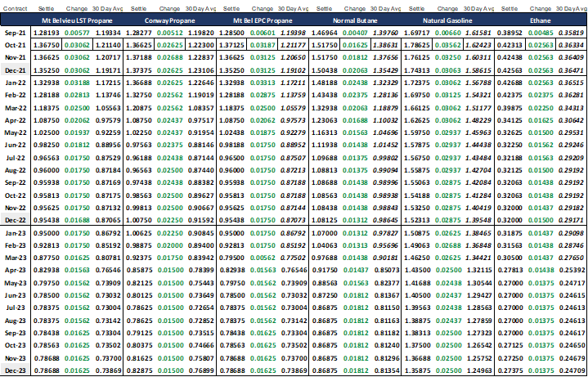Click the EPC settle value 0.79500

coord(231,258)
